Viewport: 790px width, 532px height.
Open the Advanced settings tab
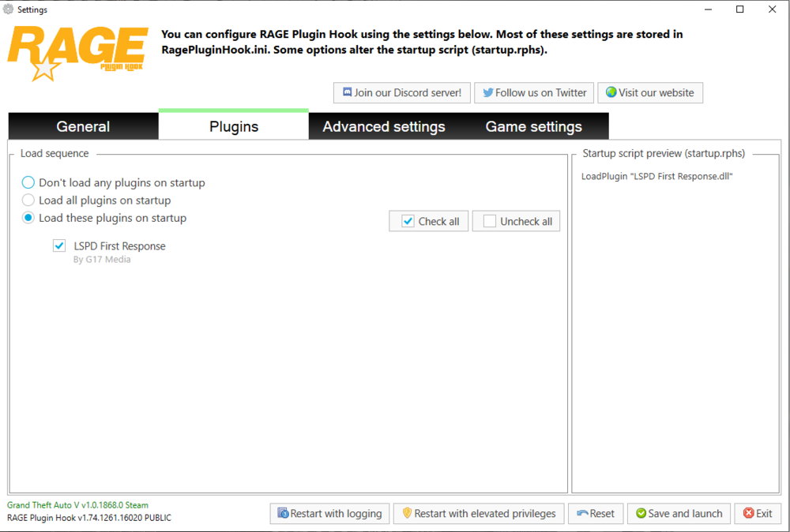[384, 126]
